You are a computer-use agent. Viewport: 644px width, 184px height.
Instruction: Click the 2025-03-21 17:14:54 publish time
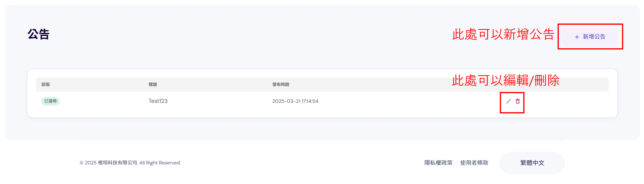(x=295, y=101)
